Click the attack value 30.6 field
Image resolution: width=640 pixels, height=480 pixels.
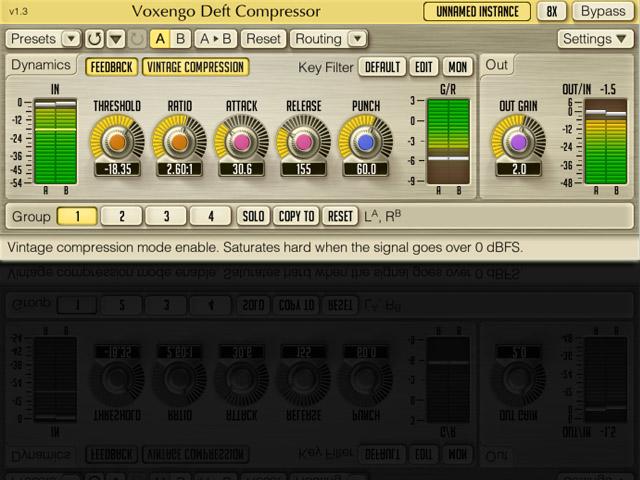242,169
